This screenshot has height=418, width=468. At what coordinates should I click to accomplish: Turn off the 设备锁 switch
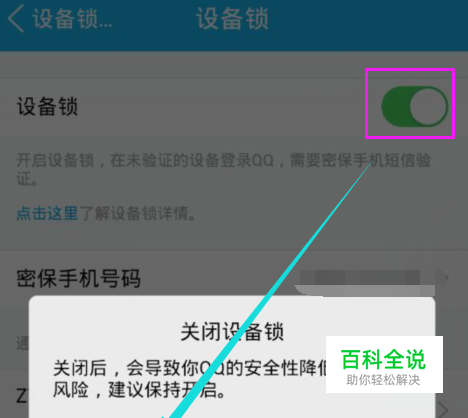pos(414,106)
